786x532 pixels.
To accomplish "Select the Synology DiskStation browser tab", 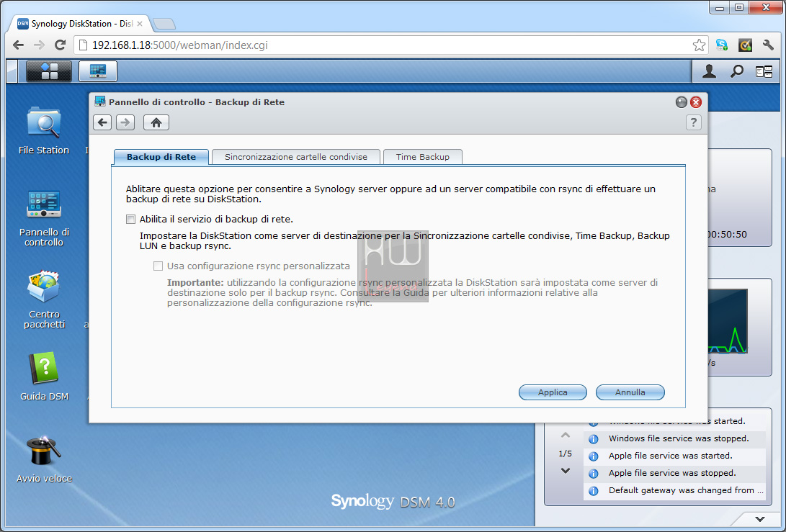I will tap(80, 24).
